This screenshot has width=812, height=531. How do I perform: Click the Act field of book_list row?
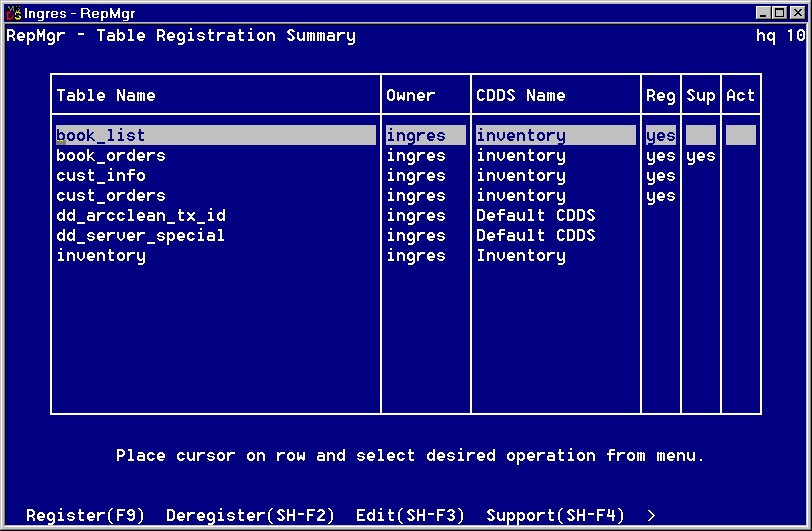[x=741, y=136]
